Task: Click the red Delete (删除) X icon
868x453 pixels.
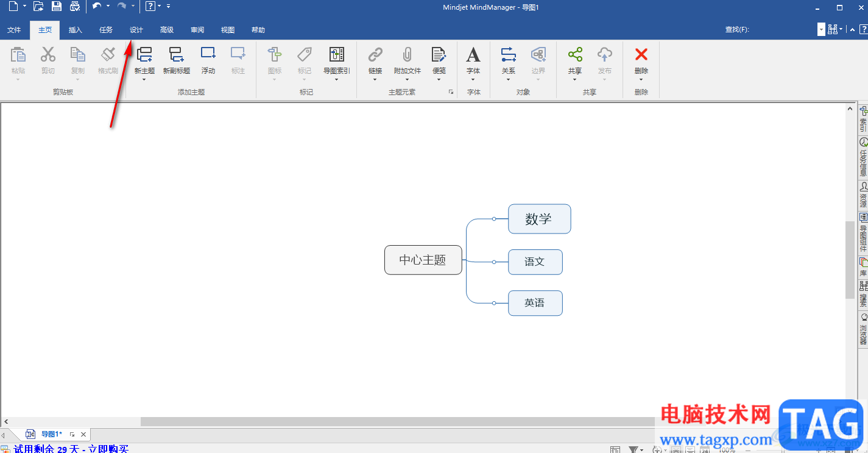Action: (641, 55)
